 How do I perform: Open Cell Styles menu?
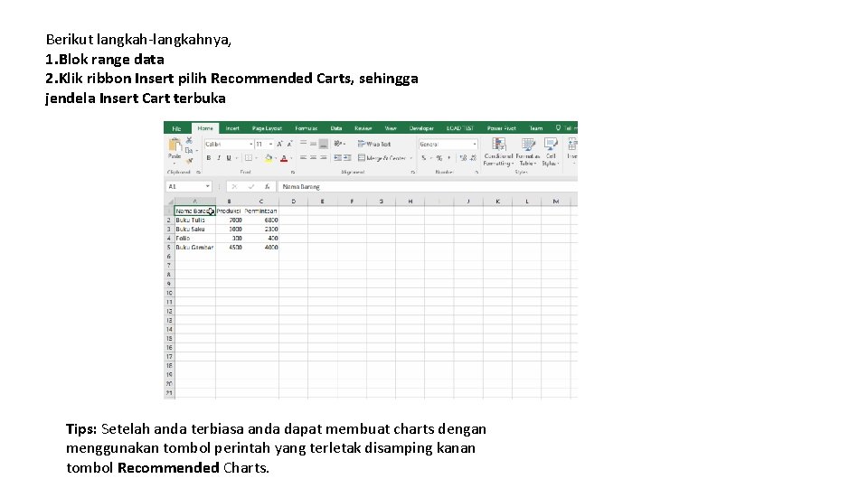551,152
